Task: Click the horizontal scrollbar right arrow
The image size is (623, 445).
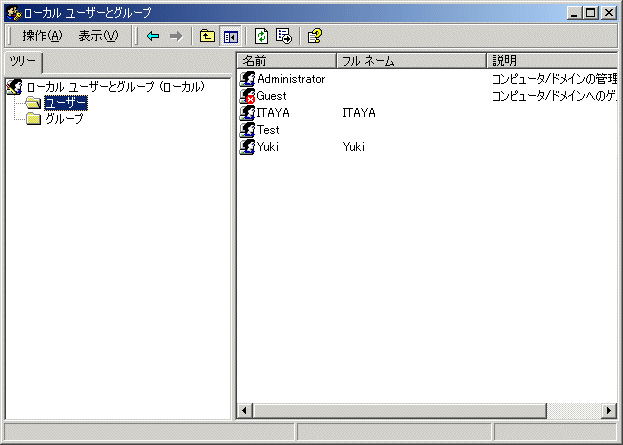Action: point(609,410)
